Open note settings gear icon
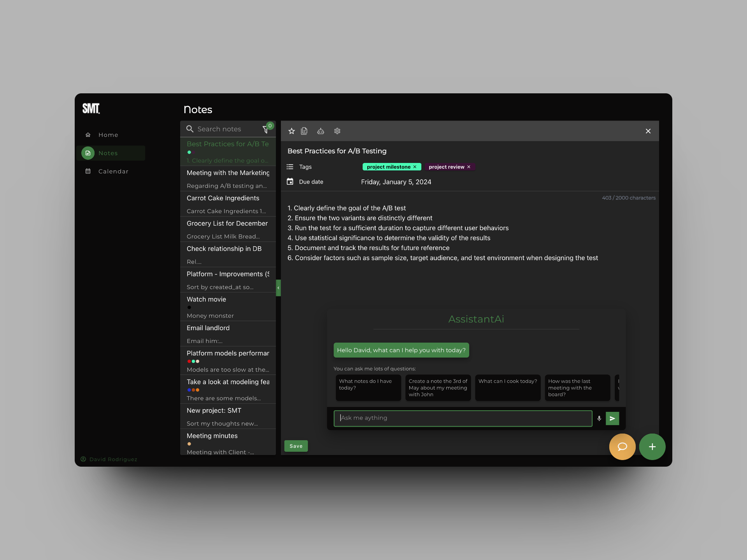 coord(337,131)
